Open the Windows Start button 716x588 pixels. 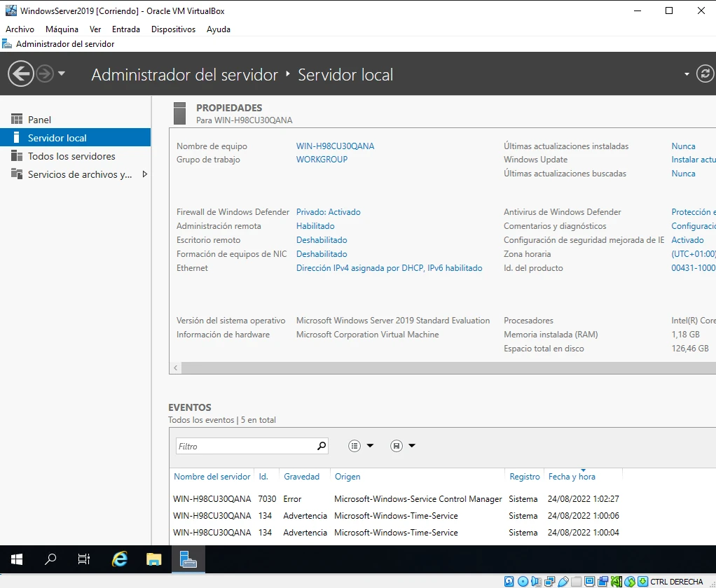click(16, 559)
